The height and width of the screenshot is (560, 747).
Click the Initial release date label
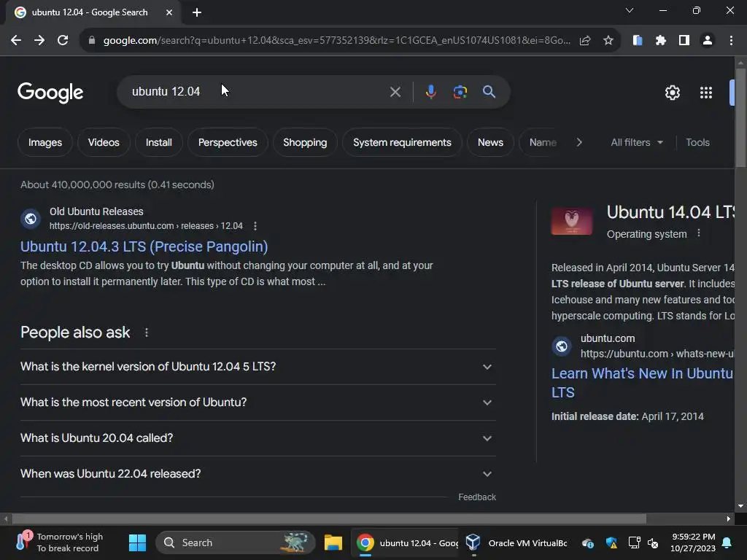tap(595, 416)
